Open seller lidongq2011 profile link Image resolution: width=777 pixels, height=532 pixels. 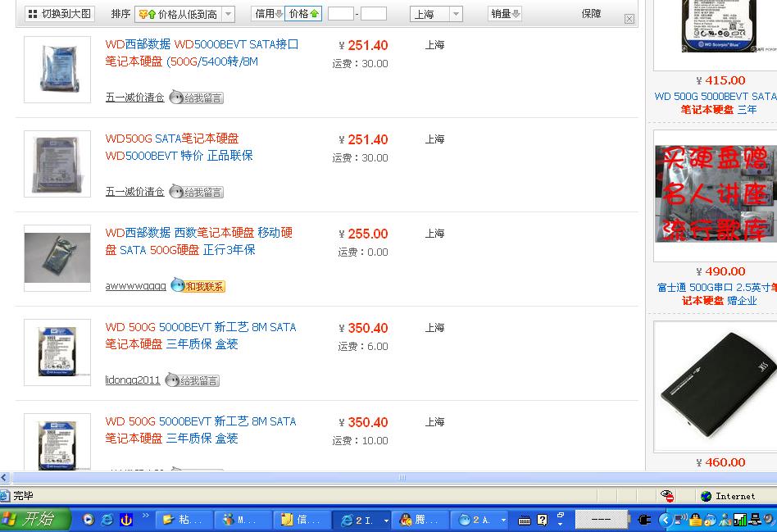point(133,380)
